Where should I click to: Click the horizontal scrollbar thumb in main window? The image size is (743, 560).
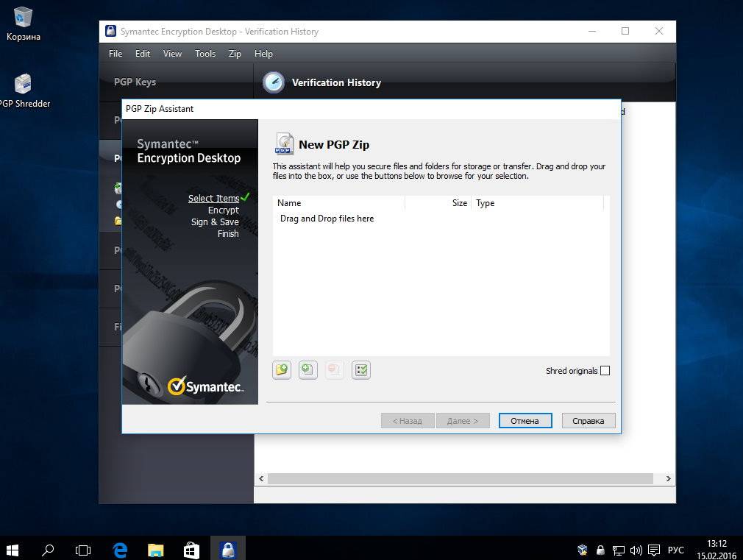click(461, 479)
